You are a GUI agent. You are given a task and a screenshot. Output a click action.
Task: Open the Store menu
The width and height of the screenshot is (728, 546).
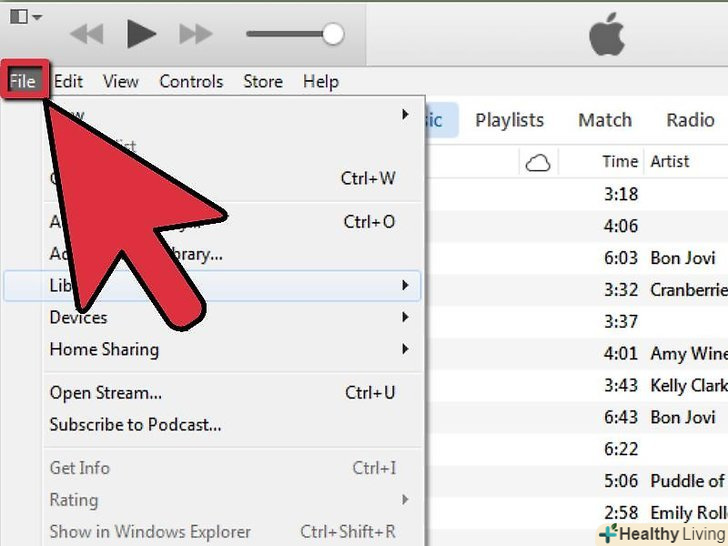coord(263,81)
